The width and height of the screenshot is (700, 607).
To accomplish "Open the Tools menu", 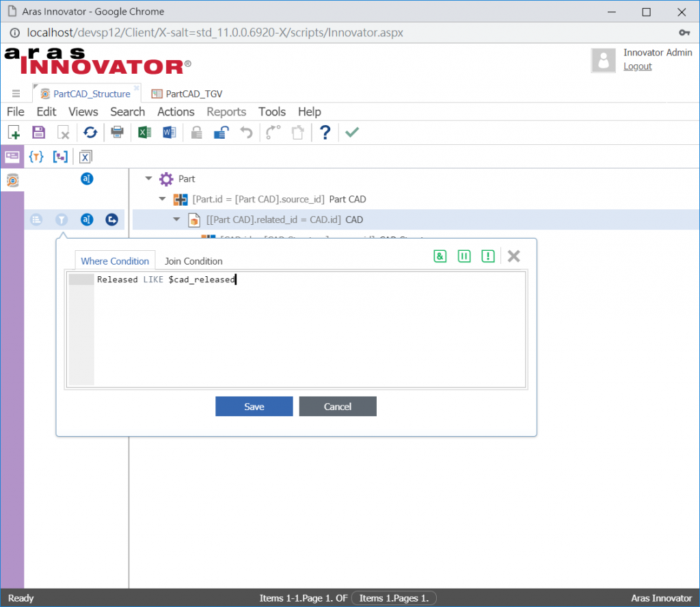I will (x=272, y=111).
